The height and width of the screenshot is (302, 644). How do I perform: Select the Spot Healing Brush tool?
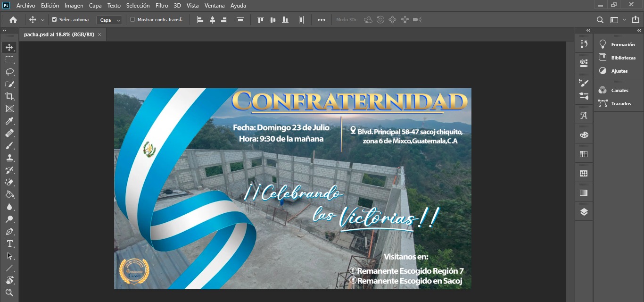pos(9,134)
